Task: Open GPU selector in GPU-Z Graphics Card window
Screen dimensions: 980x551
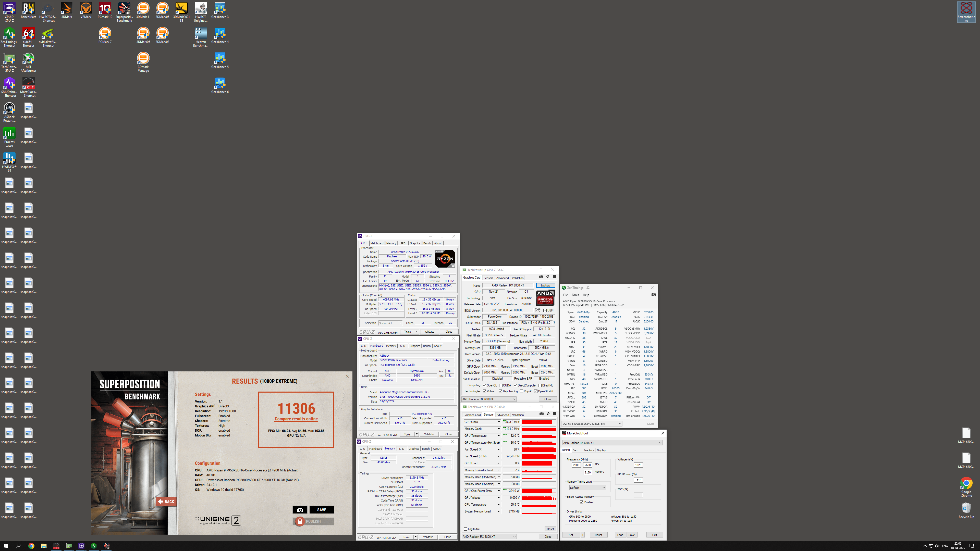Action: pos(489,399)
